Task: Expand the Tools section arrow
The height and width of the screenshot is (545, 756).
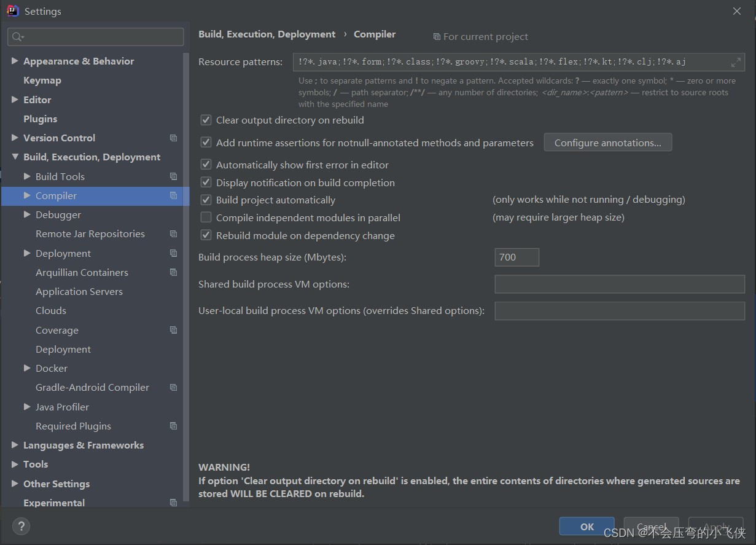Action: (x=15, y=465)
